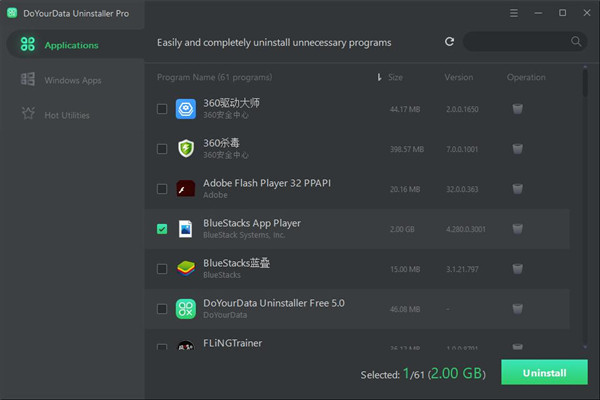Tick the 360杀毒 checkbox
The image size is (600, 400).
pos(162,149)
